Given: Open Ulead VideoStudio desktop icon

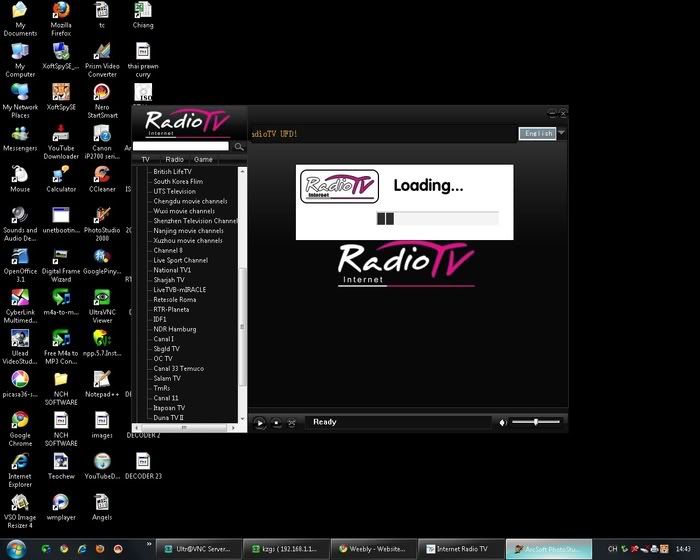Looking at the screenshot, I should point(20,347).
